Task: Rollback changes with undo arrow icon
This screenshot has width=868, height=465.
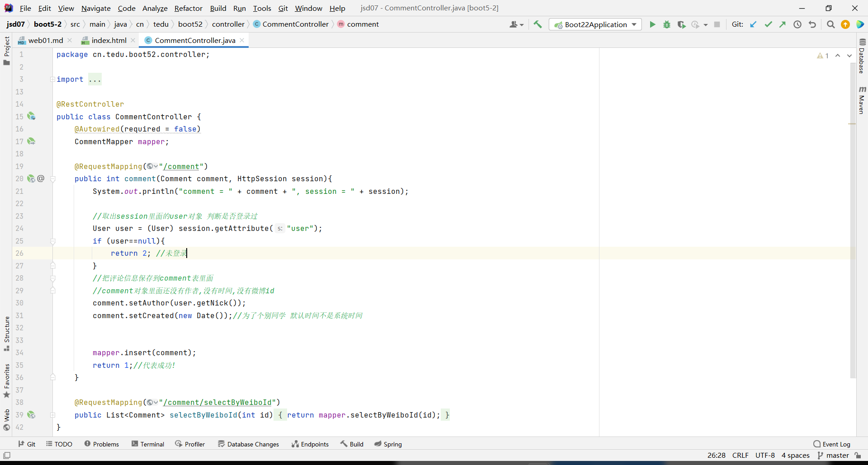Action: point(812,24)
